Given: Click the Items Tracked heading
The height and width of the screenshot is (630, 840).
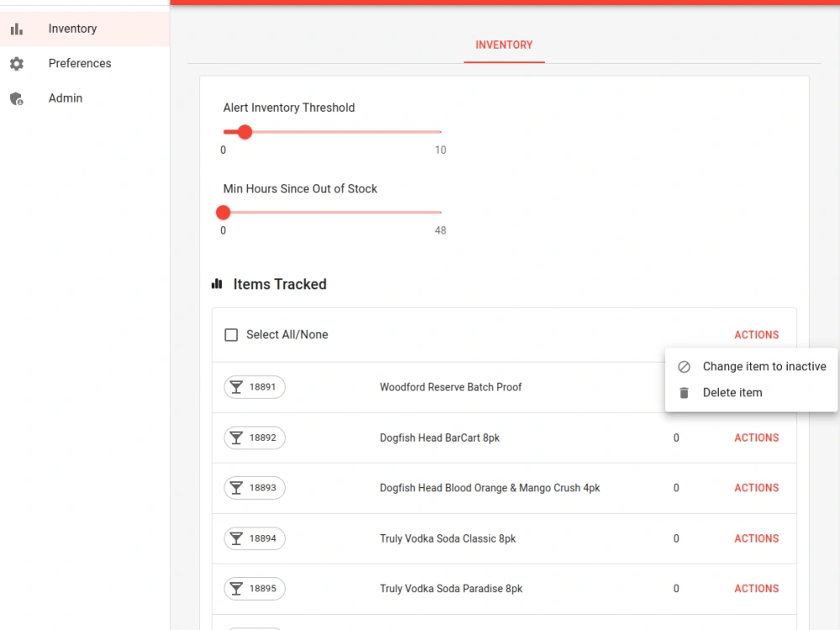Looking at the screenshot, I should click(x=280, y=284).
